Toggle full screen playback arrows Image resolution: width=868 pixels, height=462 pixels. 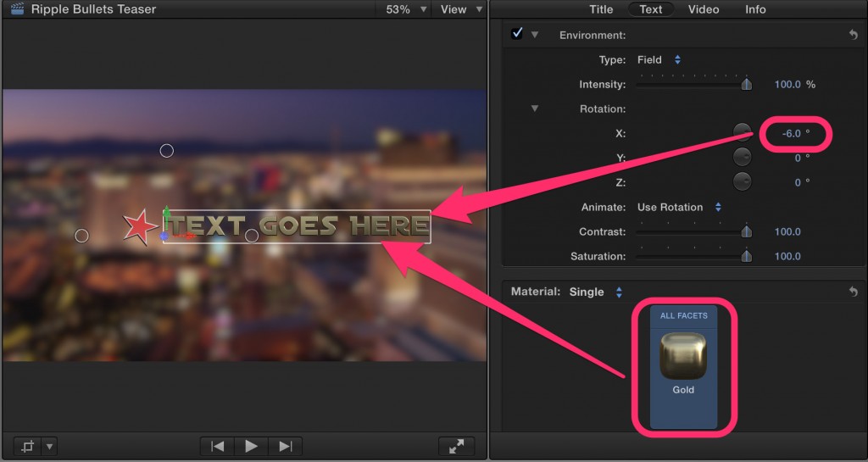[x=456, y=446]
